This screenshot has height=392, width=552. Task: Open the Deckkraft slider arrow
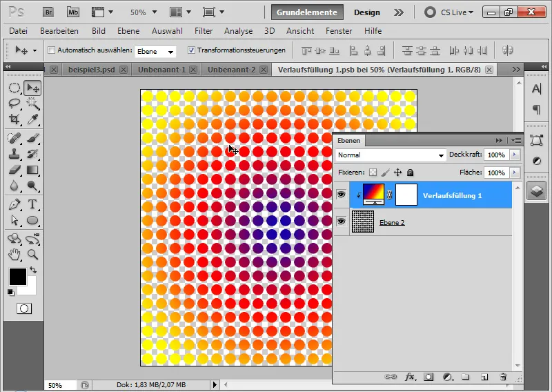pos(515,155)
